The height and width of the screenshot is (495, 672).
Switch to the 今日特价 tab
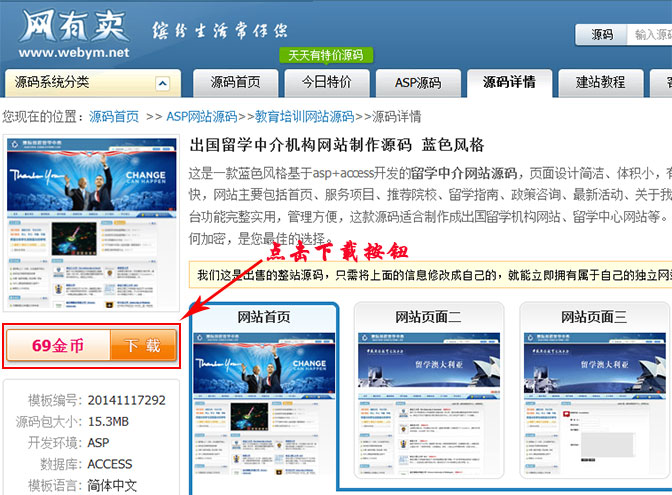click(x=327, y=83)
